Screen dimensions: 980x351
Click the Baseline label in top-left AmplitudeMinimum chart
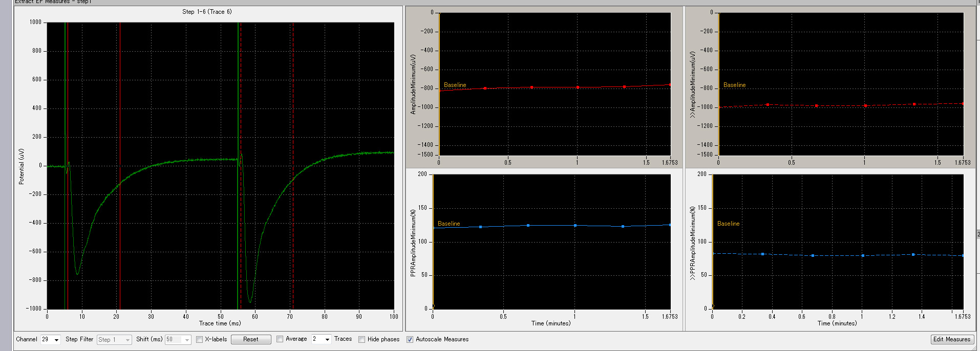point(455,85)
